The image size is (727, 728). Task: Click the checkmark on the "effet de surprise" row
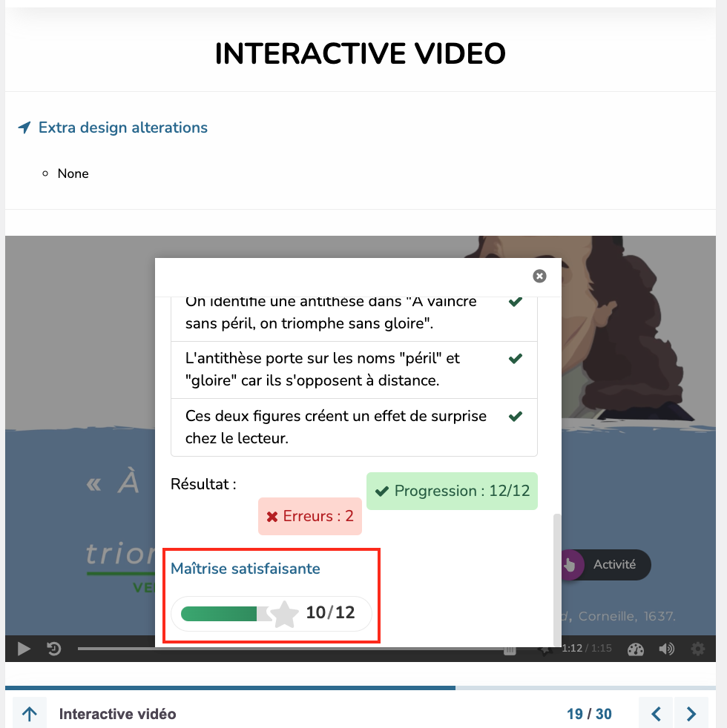(515, 416)
